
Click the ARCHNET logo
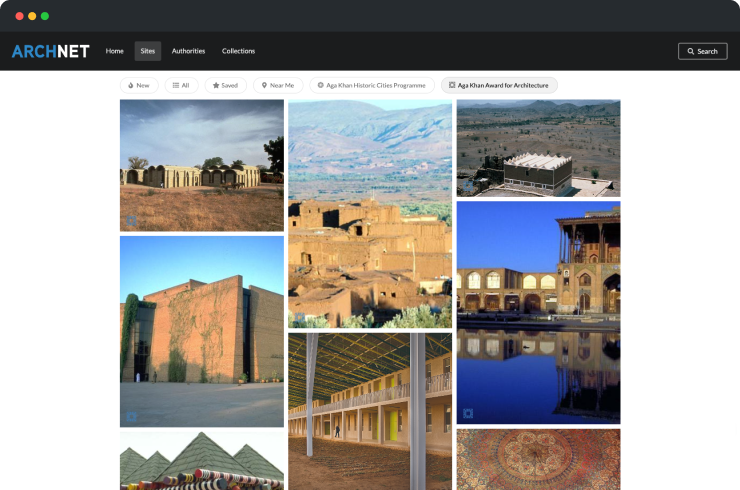[50, 51]
